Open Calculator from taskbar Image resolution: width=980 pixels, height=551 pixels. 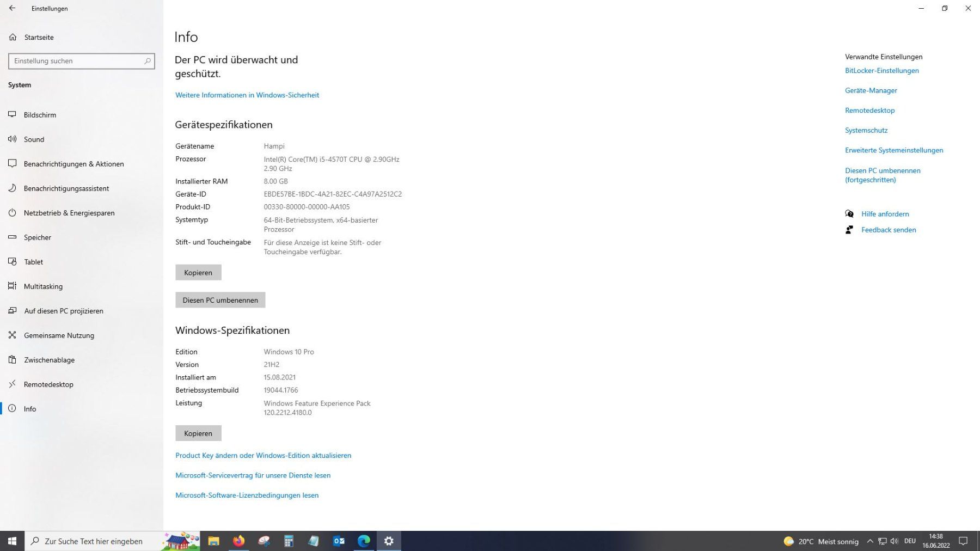(289, 541)
